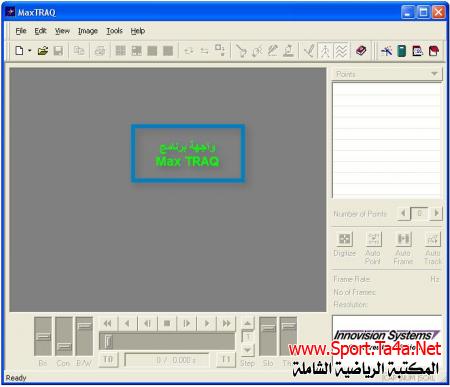Play video in reverse

(127, 323)
